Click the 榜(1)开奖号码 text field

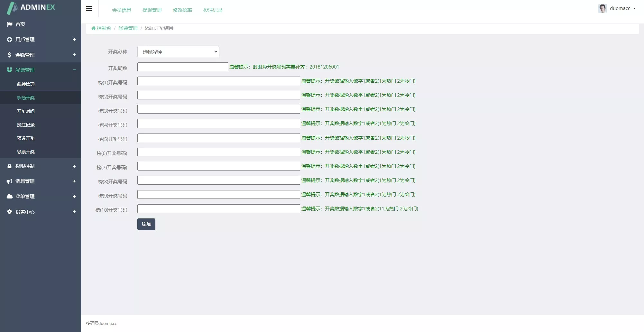point(218,81)
